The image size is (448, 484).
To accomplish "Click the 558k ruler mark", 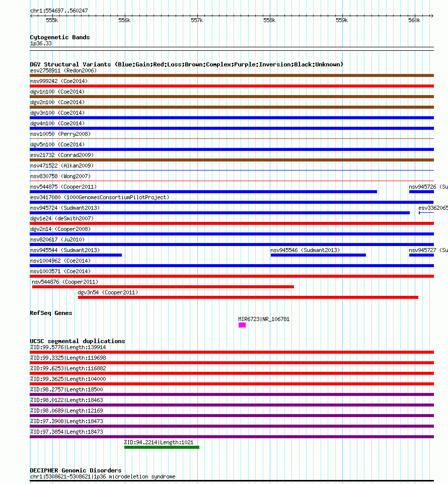I will [269, 20].
